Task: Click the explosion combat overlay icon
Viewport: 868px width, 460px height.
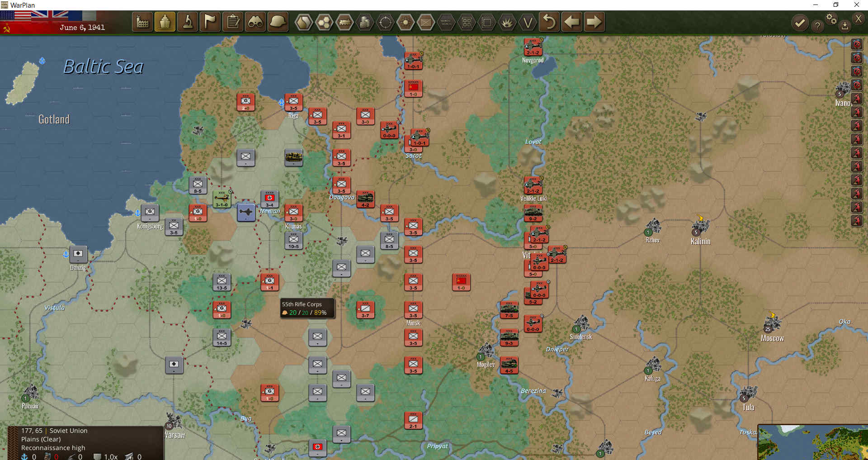Action: click(507, 22)
